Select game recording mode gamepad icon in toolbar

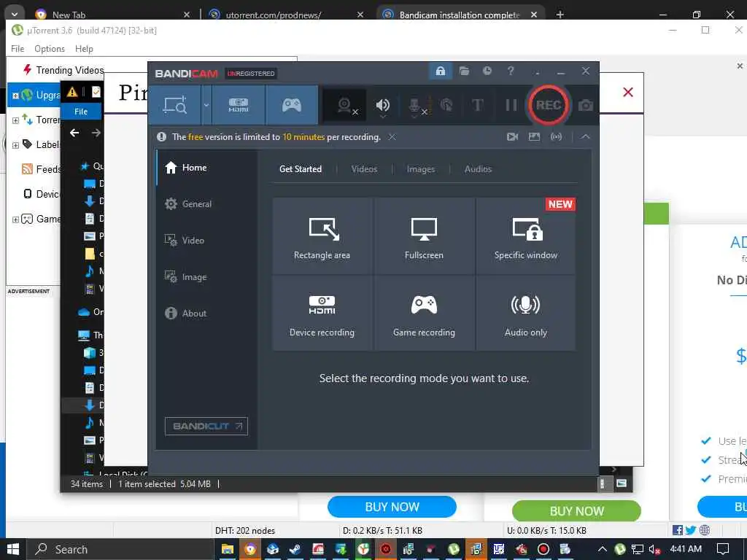pyautogui.click(x=292, y=105)
